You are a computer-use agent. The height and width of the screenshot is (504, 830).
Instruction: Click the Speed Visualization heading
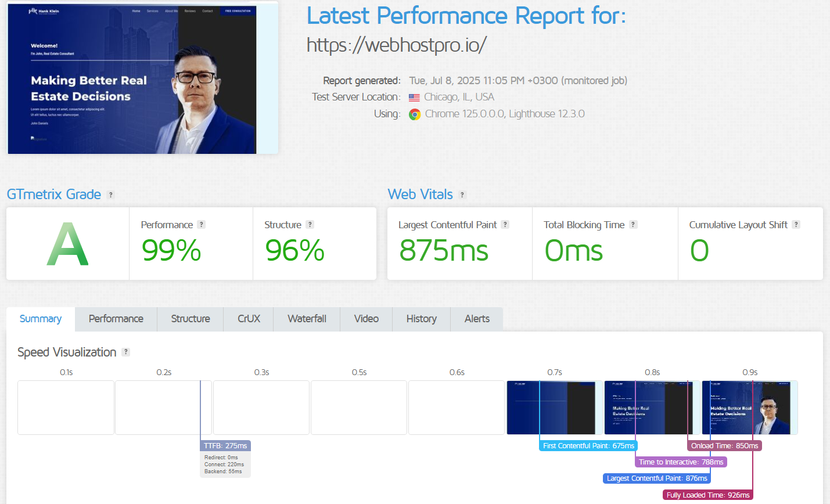pyautogui.click(x=67, y=352)
